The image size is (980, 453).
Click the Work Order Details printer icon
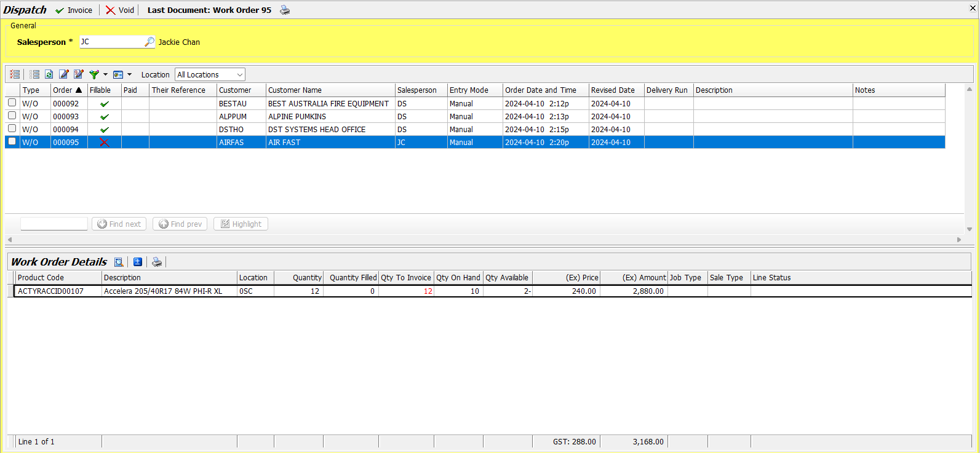coord(157,262)
